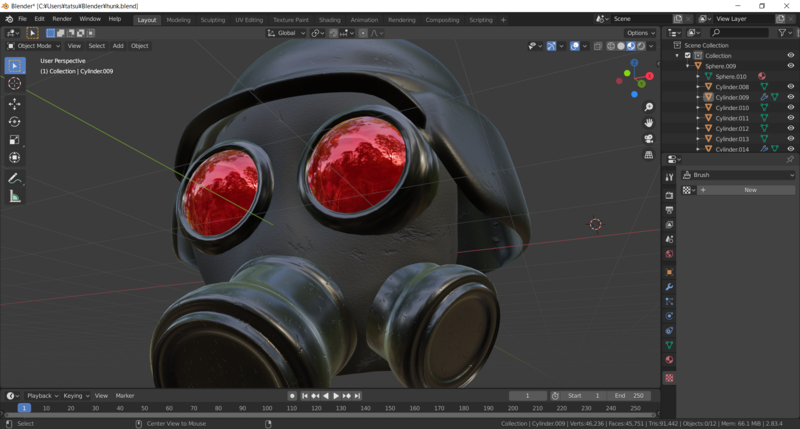This screenshot has width=800, height=429.
Task: Click the pin icon in the Properties editor
Action: pyautogui.click(x=790, y=160)
